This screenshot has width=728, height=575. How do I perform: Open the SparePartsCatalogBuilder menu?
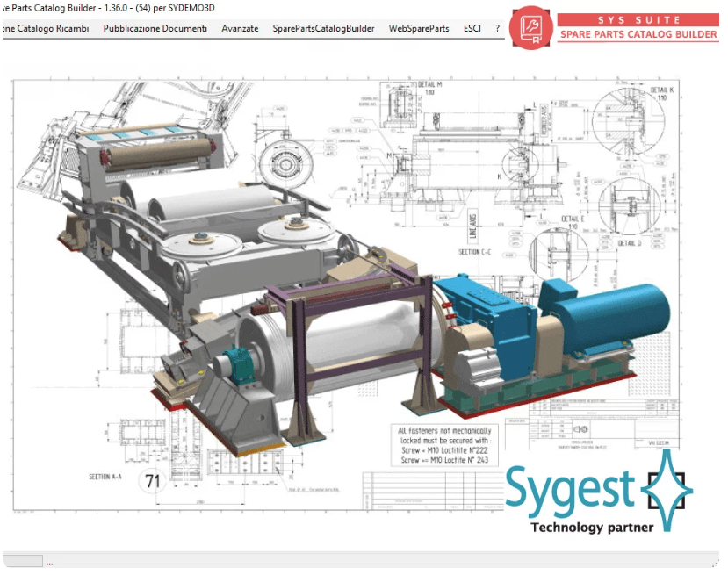tap(324, 28)
